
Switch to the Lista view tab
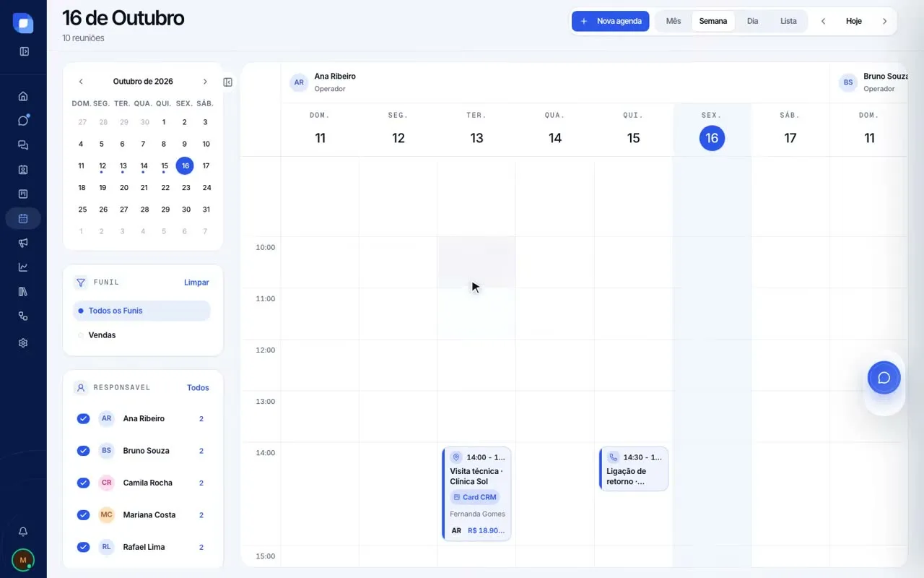coord(788,21)
